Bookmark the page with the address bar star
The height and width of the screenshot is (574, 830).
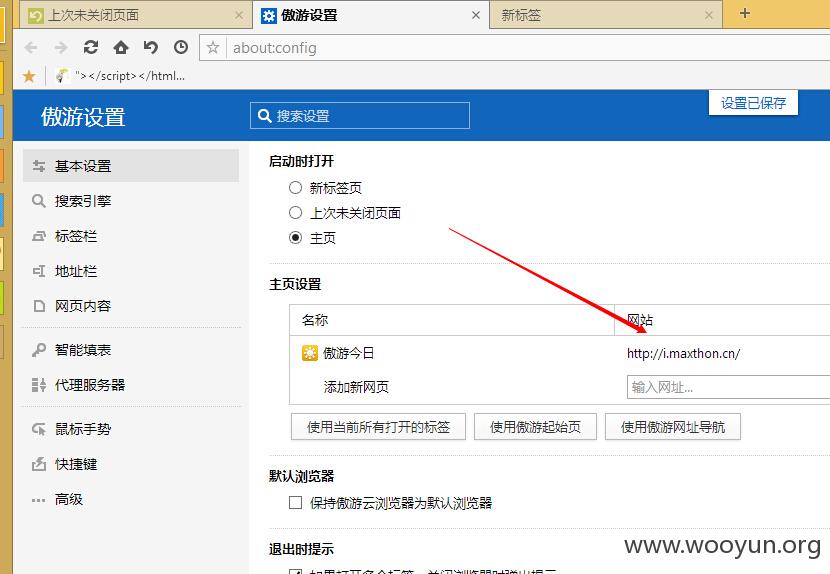(x=213, y=48)
